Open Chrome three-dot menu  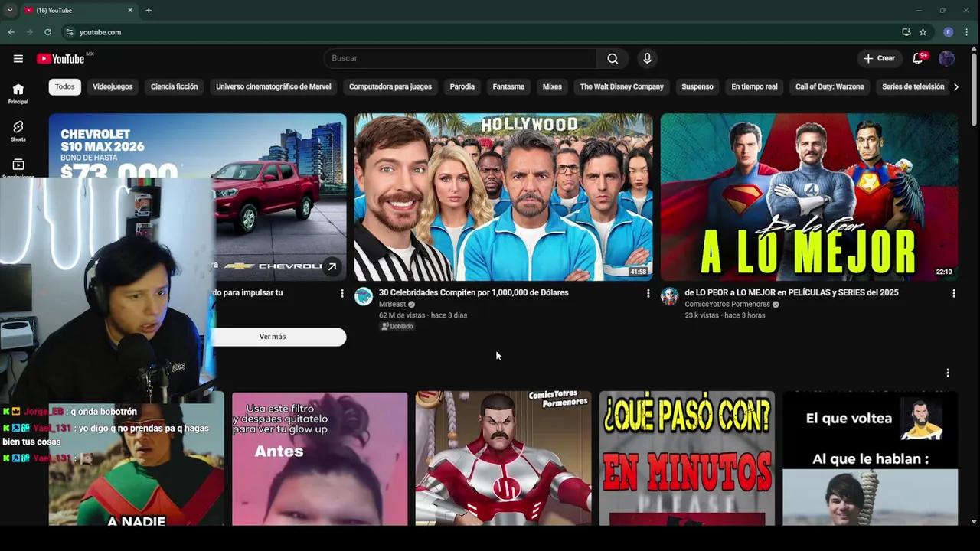click(968, 32)
